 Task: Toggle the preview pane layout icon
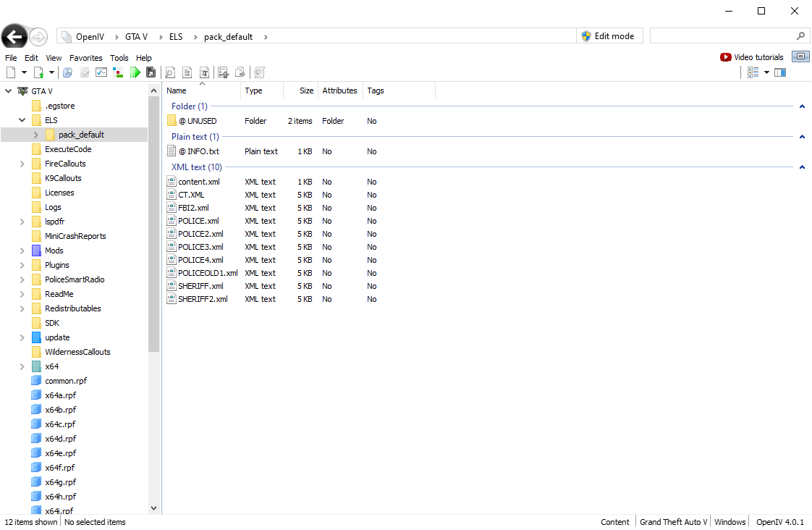780,72
